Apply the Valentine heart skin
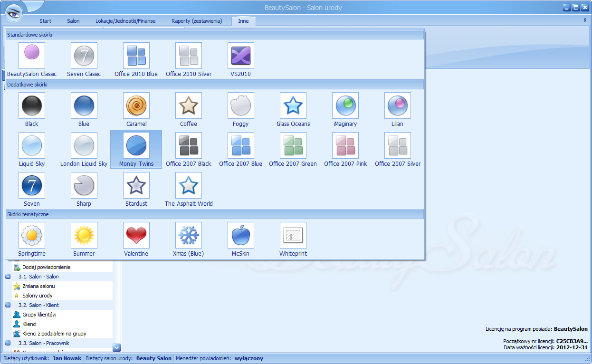This screenshot has height=364, width=592. [136, 239]
